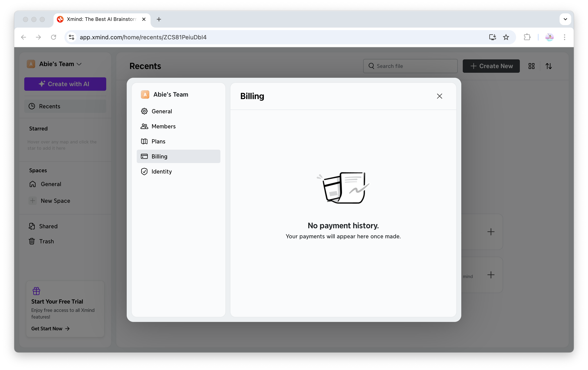Click the Create with AI button
The height and width of the screenshot is (370, 588).
[x=65, y=84]
